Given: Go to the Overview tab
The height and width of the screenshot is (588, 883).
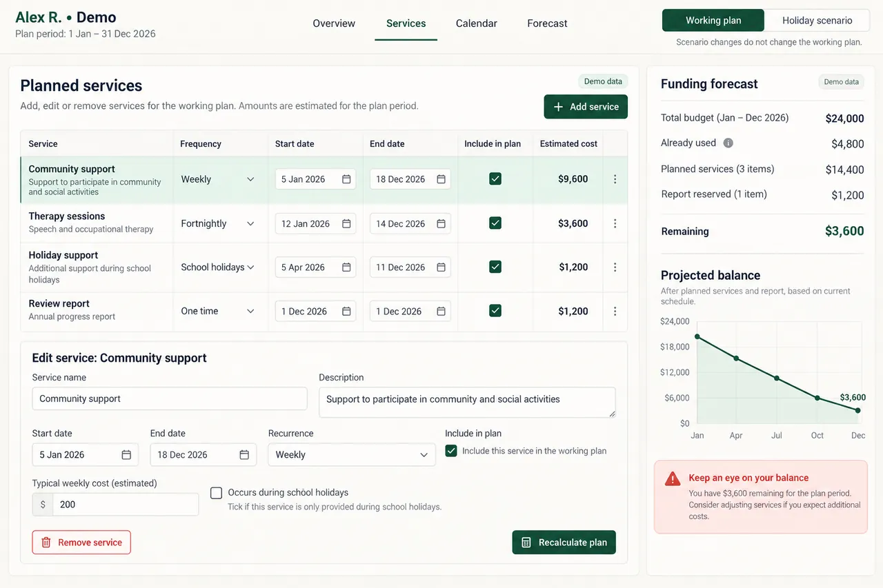Looking at the screenshot, I should coord(334,23).
